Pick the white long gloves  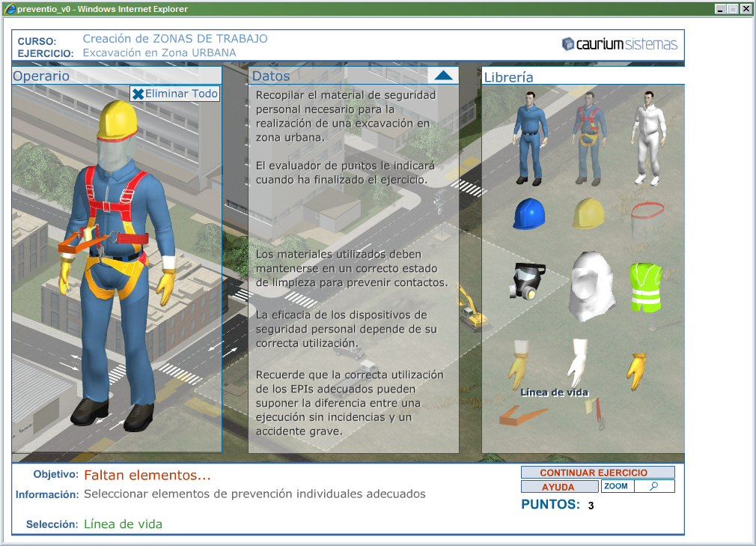[579, 363]
